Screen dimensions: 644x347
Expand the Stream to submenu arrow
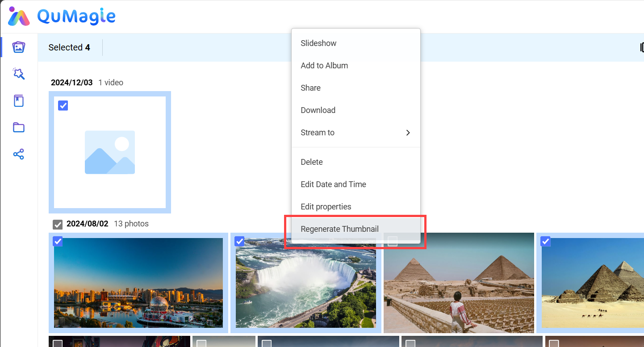tap(408, 133)
